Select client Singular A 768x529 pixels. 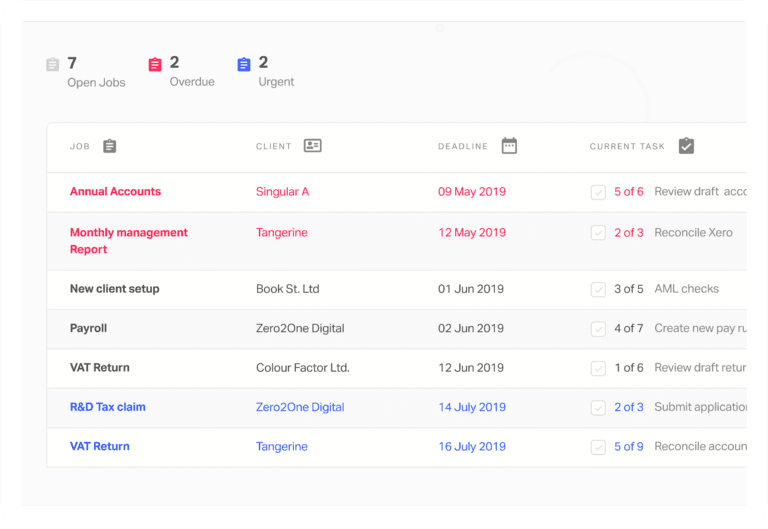coord(283,192)
